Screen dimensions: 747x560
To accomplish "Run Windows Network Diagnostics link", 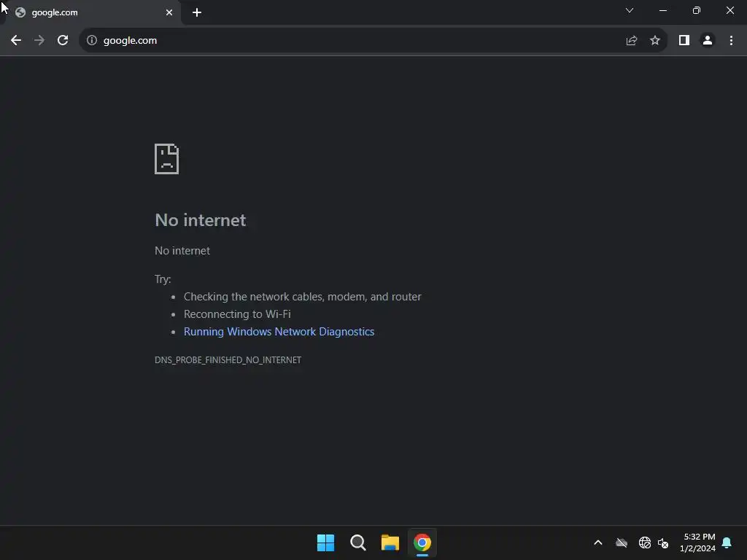I will click(x=279, y=332).
